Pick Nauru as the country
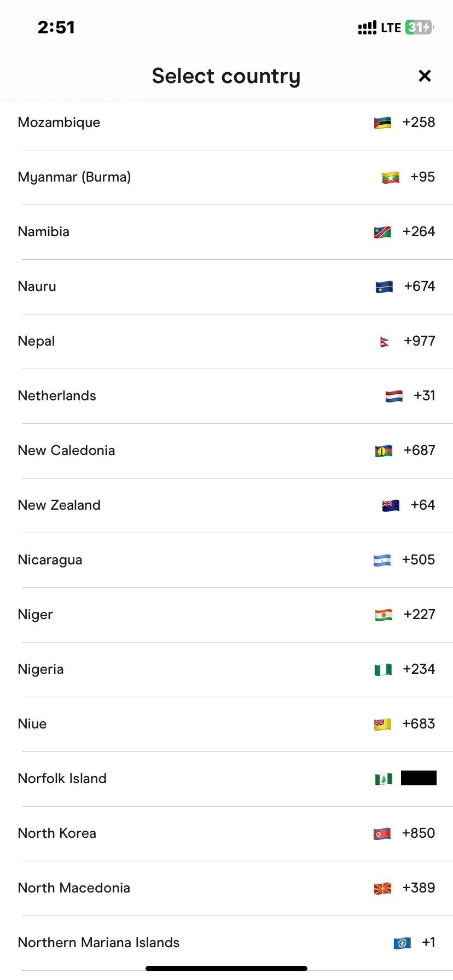This screenshot has width=453, height=980. (x=226, y=287)
